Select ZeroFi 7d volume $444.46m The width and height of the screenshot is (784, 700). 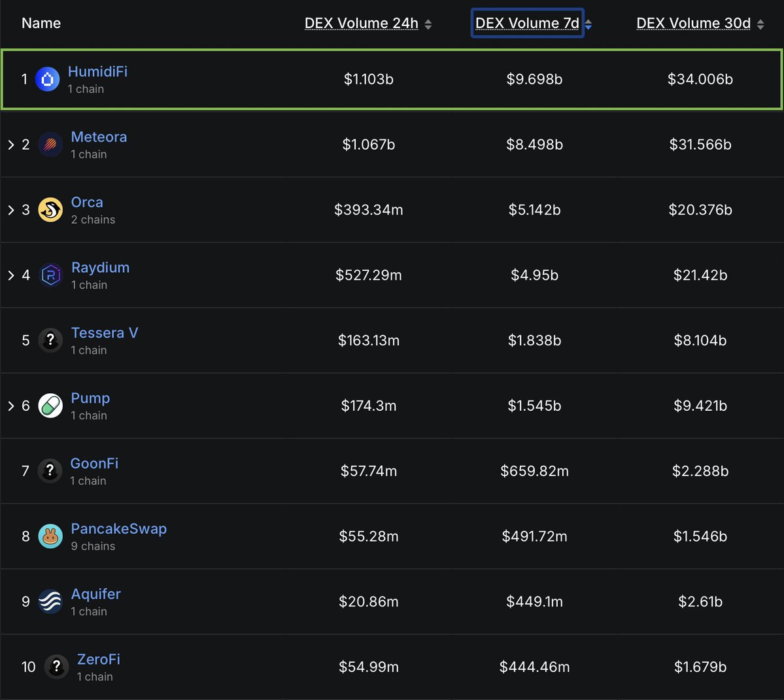[x=534, y=667]
